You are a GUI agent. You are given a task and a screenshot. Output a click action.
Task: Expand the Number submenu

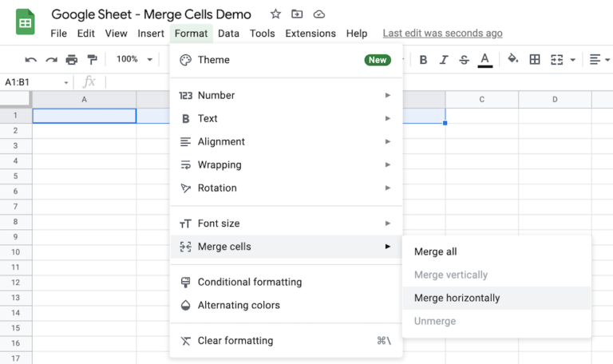point(287,96)
